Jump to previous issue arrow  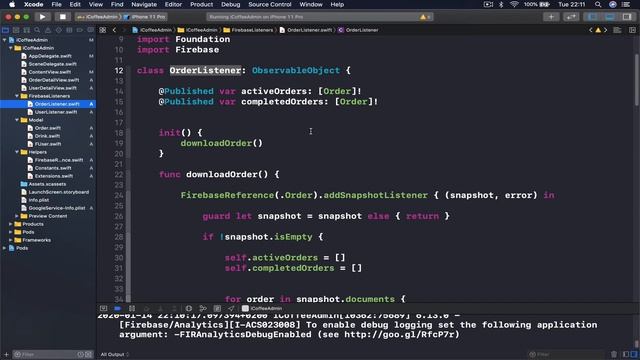[x=591, y=30]
